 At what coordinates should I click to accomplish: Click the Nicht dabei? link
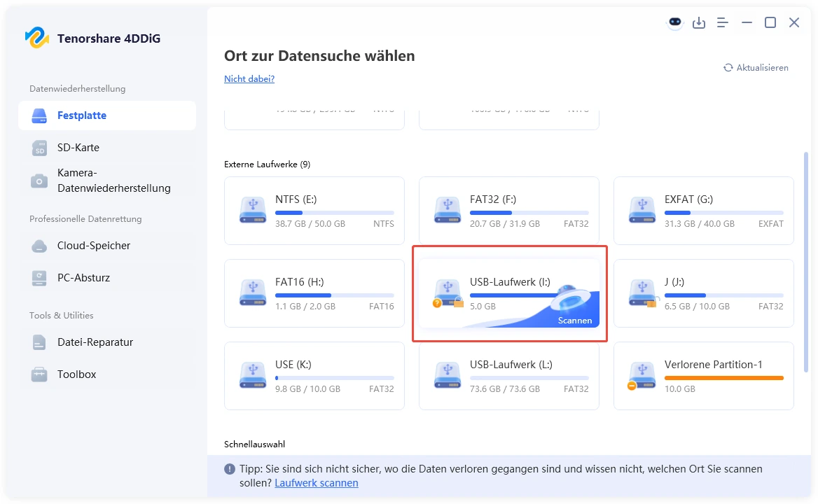click(249, 78)
